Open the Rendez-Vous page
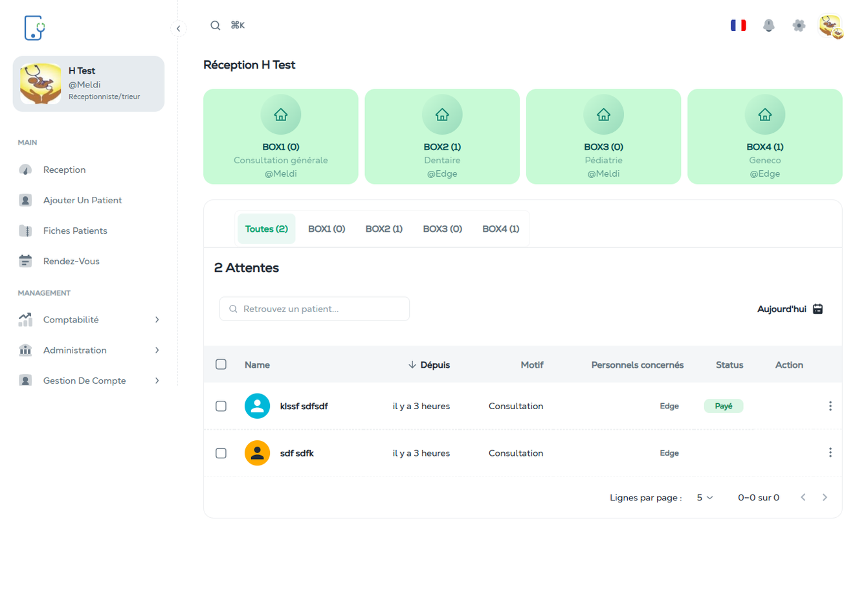The image size is (868, 615). pos(89,261)
